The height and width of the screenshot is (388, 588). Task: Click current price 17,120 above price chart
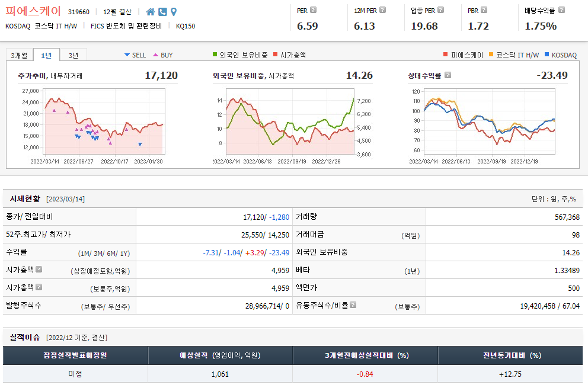161,75
